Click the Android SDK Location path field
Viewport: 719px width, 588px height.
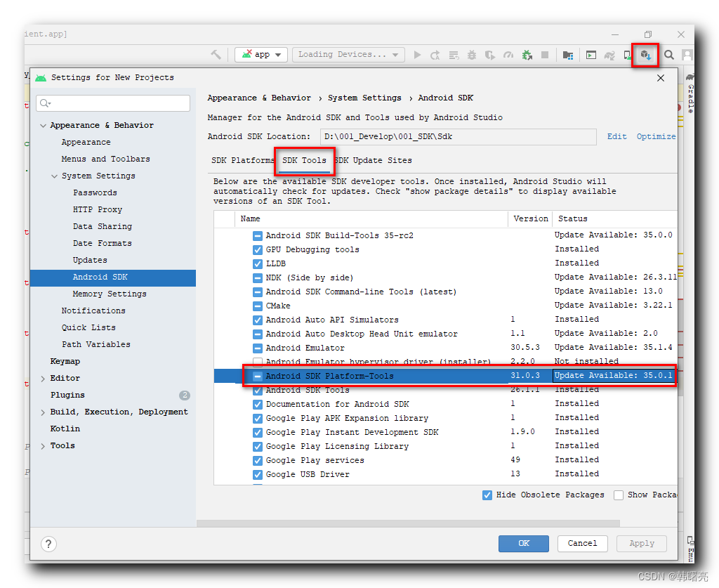[x=458, y=137]
